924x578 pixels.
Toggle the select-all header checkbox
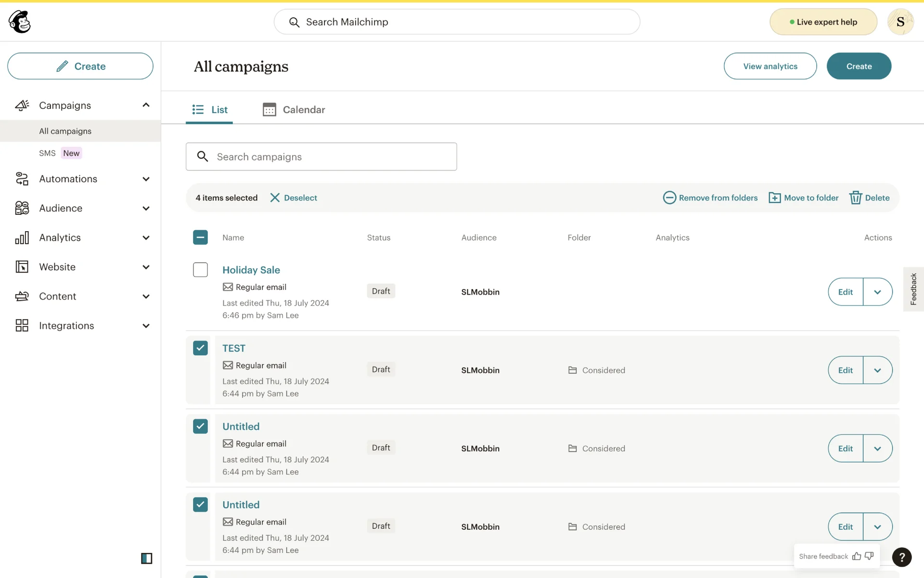tap(200, 237)
